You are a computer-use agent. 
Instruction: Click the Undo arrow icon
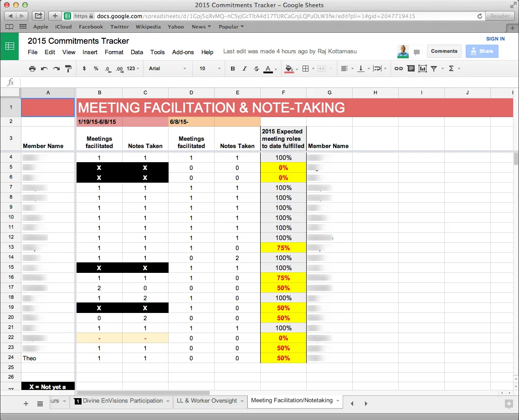44,68
